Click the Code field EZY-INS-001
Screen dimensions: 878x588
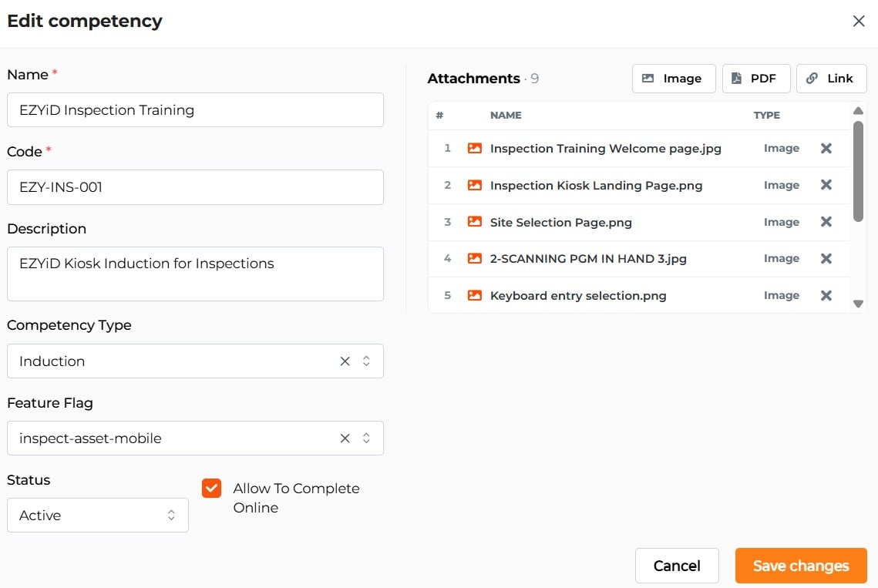click(x=195, y=187)
